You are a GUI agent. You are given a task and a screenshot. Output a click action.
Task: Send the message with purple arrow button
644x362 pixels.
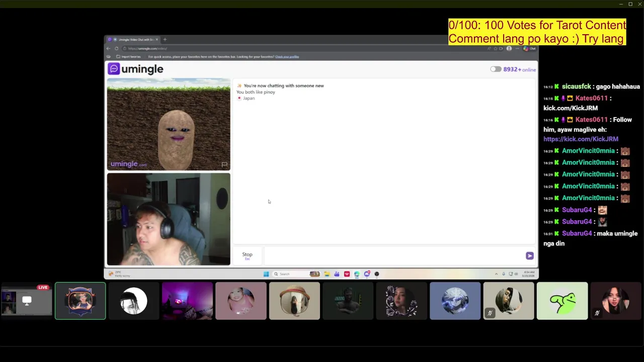coord(529,256)
